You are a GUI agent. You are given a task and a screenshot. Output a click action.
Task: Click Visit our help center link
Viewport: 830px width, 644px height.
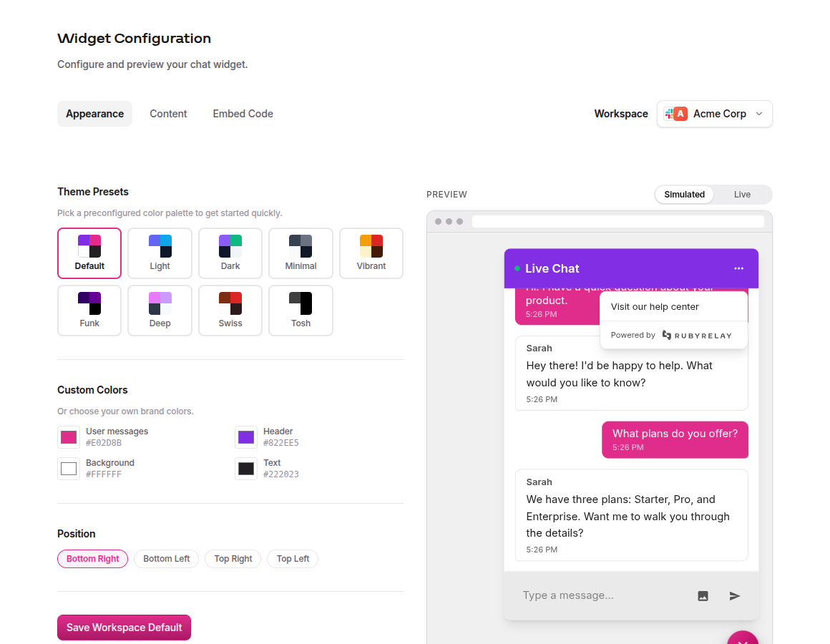click(654, 307)
